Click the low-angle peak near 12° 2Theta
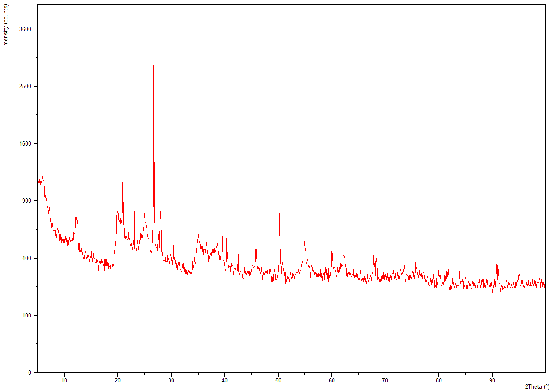This screenshot has width=552, height=392. click(76, 217)
